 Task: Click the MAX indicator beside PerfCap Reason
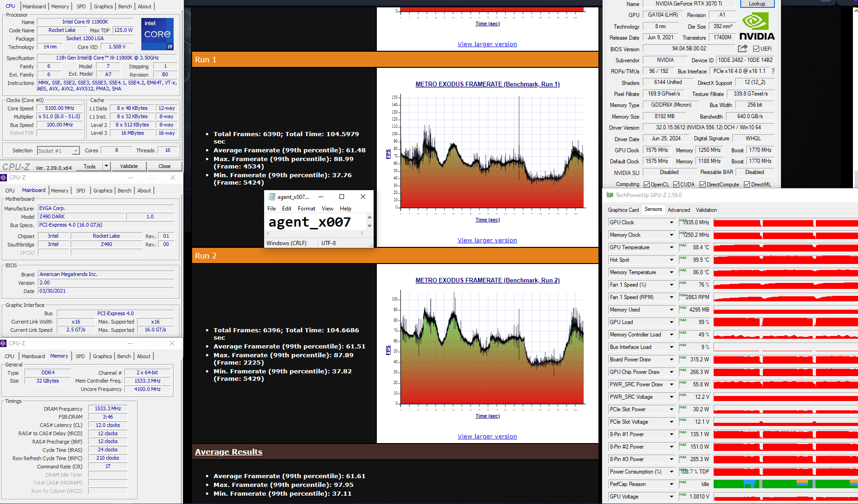[683, 482]
